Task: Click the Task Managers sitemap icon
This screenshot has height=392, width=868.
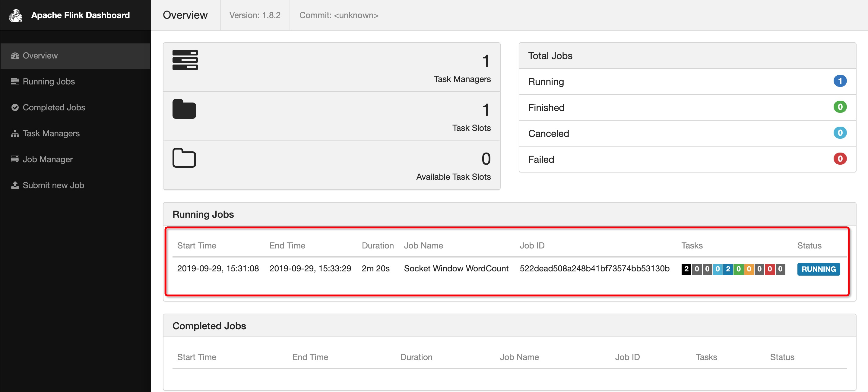Action: click(15, 133)
